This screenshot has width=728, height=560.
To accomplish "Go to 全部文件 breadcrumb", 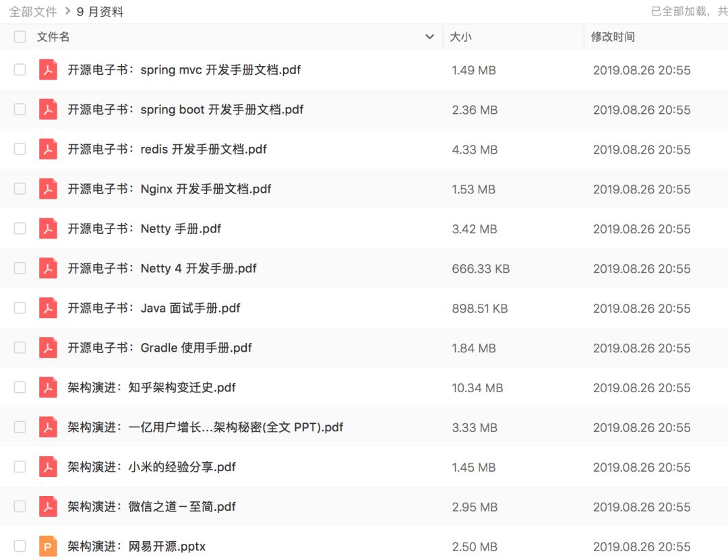I will tap(33, 11).
